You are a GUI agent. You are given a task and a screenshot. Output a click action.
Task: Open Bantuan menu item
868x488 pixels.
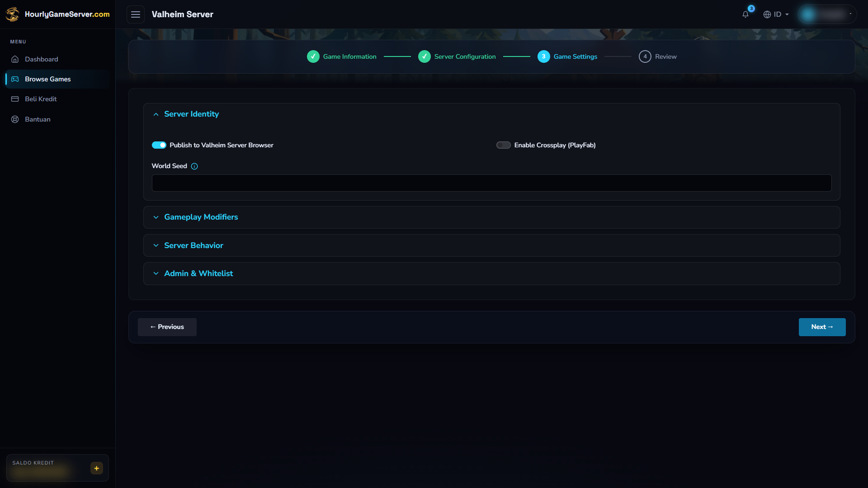click(57, 119)
